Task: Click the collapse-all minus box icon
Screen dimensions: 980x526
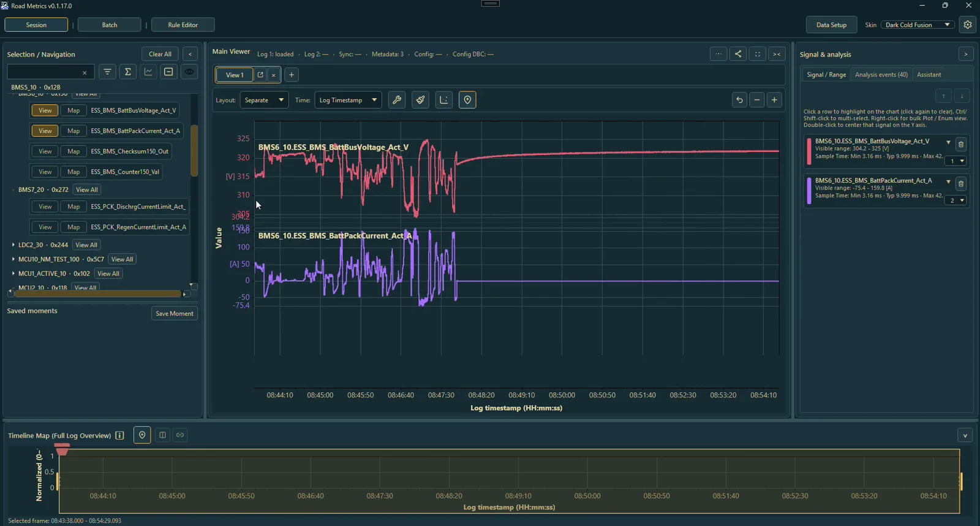Action: pyautogui.click(x=168, y=72)
